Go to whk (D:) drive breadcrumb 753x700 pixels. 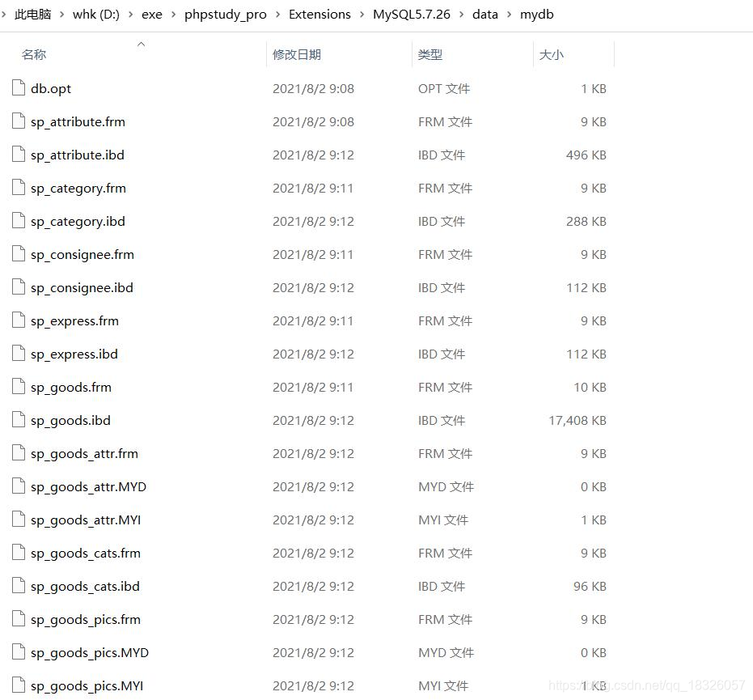click(96, 15)
